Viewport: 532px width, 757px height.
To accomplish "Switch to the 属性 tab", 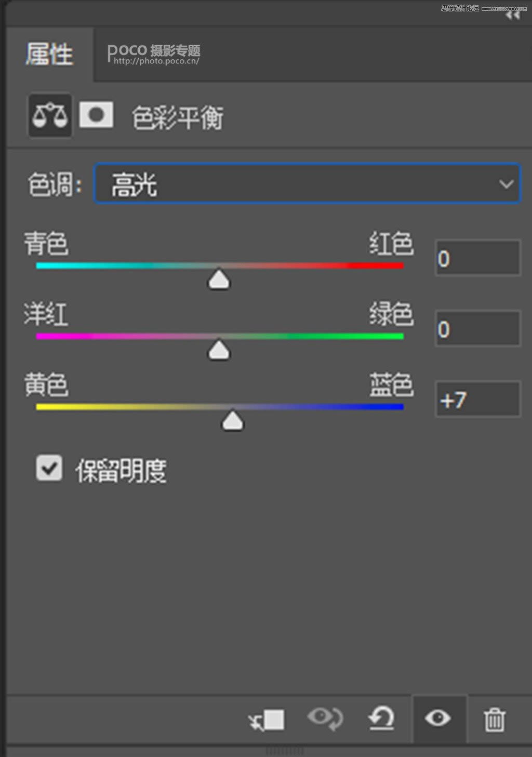I will pyautogui.click(x=50, y=54).
